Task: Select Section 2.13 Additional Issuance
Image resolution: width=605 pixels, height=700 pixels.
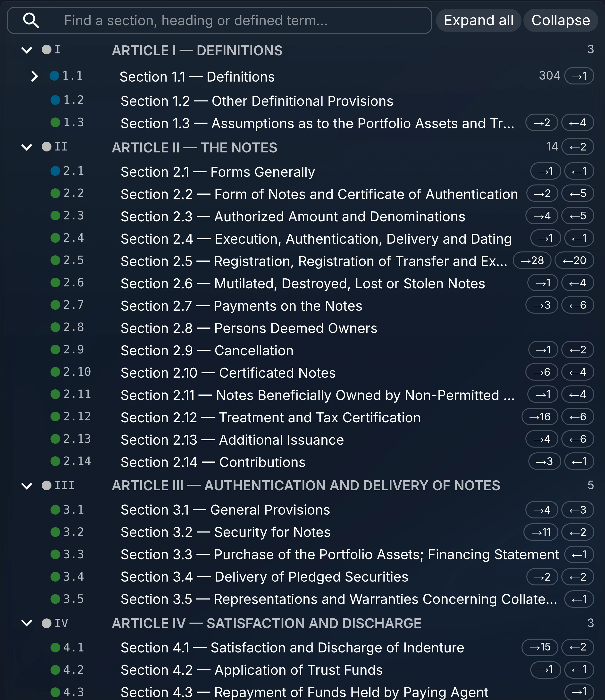Action: tap(232, 440)
